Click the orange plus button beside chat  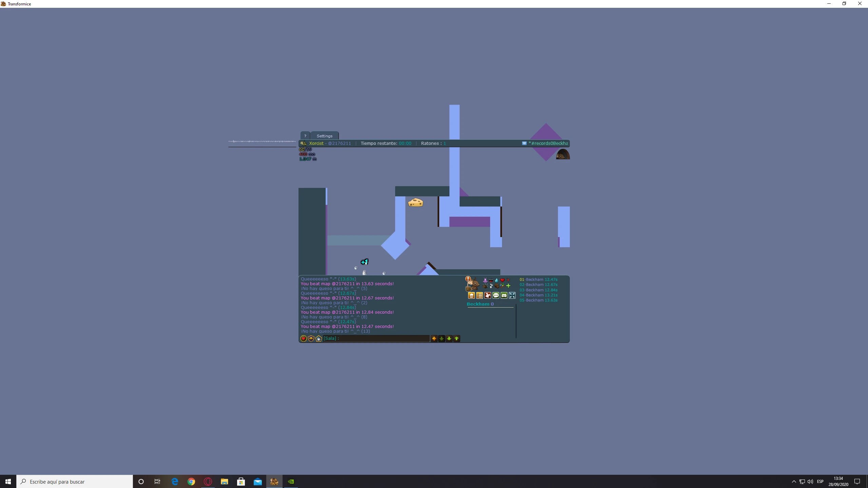[x=434, y=338]
